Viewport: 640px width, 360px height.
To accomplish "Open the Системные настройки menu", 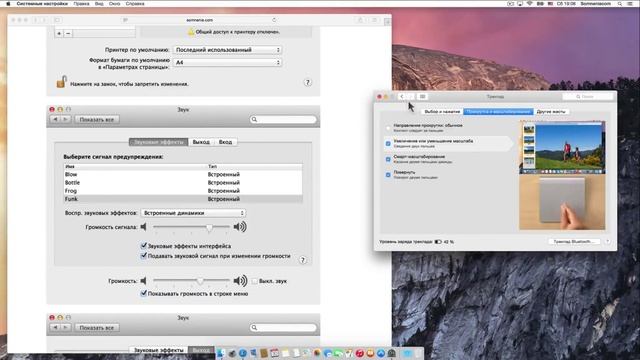I will [42, 4].
